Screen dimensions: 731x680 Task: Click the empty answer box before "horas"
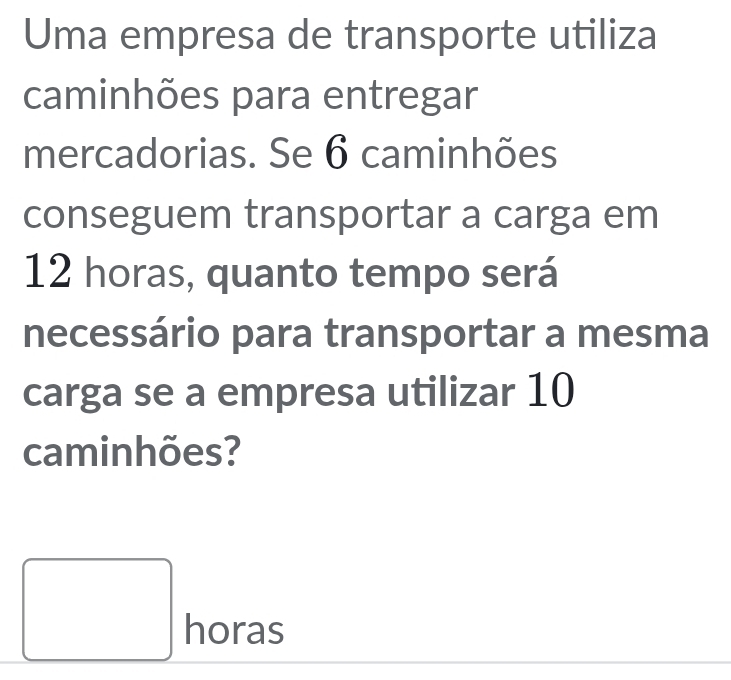tap(98, 609)
